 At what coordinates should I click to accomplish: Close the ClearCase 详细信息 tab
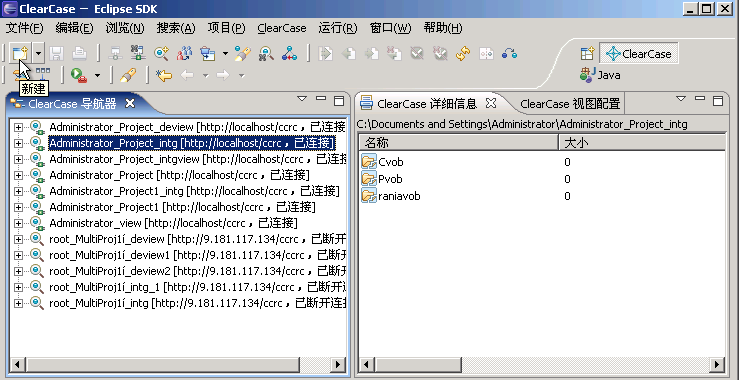point(491,103)
